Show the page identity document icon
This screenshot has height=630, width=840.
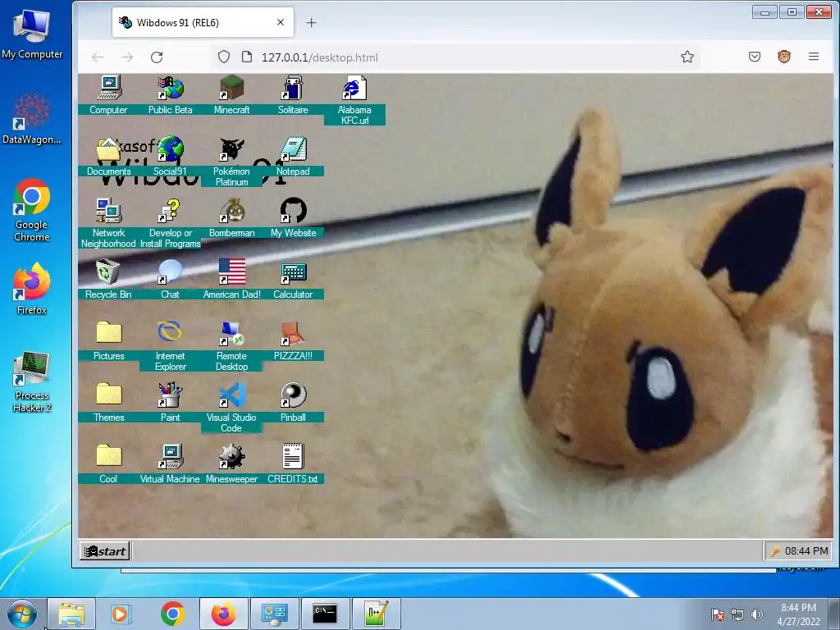click(246, 57)
